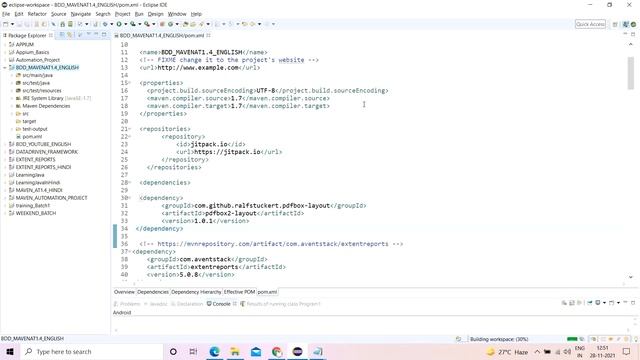This screenshot has height=360, width=640.
Task: Click the Open Type toolbar icon
Action: pos(186,24)
